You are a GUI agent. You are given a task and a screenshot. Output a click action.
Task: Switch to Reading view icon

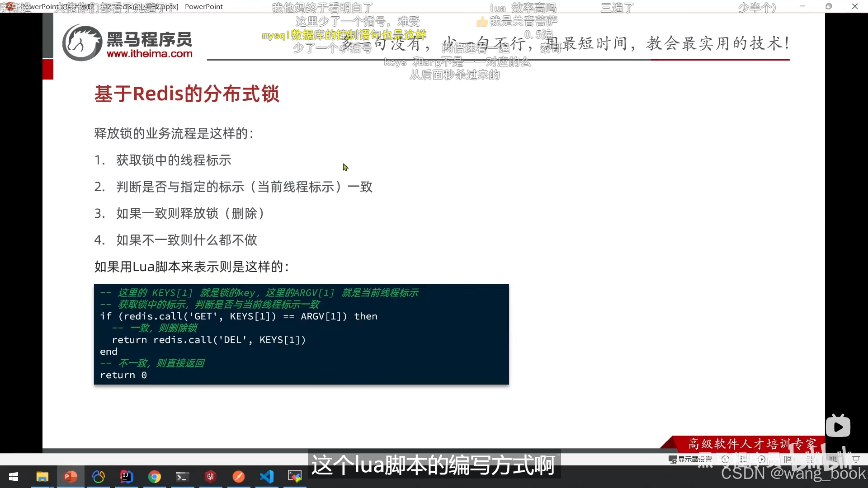click(833, 459)
